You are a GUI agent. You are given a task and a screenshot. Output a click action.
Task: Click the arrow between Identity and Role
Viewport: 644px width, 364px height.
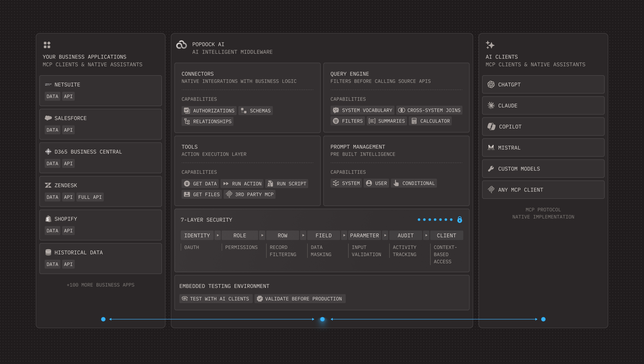point(218,235)
